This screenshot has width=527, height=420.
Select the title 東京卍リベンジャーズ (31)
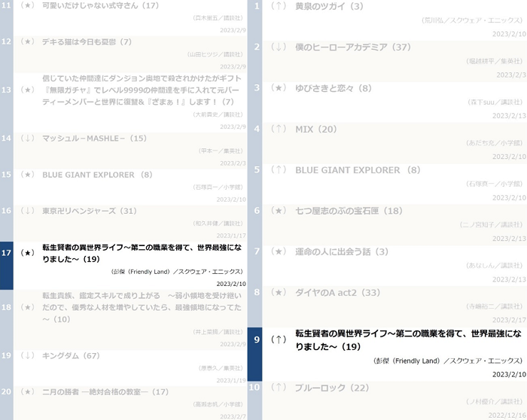[x=90, y=211]
